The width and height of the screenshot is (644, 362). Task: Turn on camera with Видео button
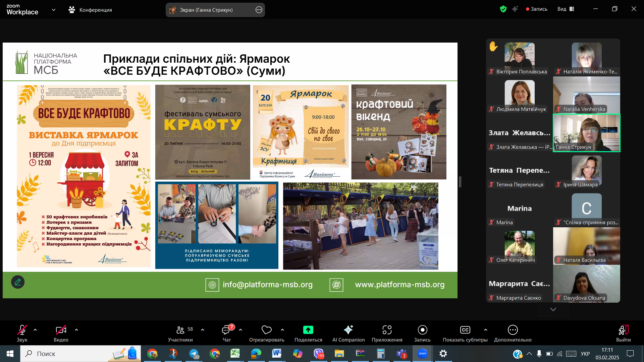coord(61,330)
